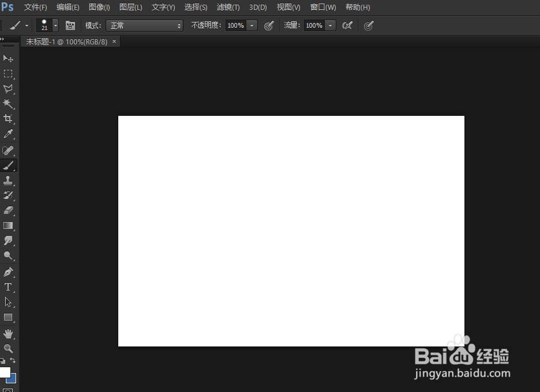540x392 pixels.
Task: Select the Zoom tool
Action: tap(8, 348)
